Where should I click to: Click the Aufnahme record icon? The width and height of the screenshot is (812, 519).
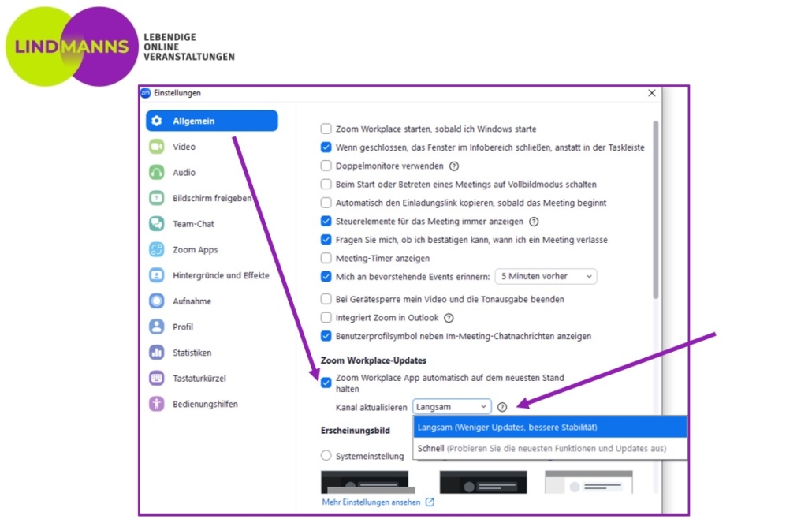(156, 301)
